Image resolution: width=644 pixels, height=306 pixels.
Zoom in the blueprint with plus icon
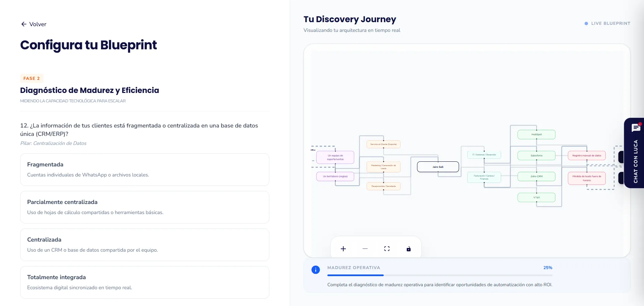coord(343,249)
